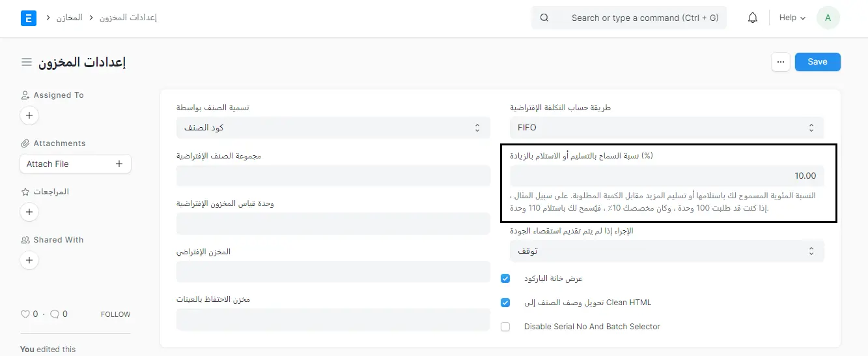This screenshot has height=356, width=868.
Task: Add a Shared With user
Action: (x=29, y=260)
